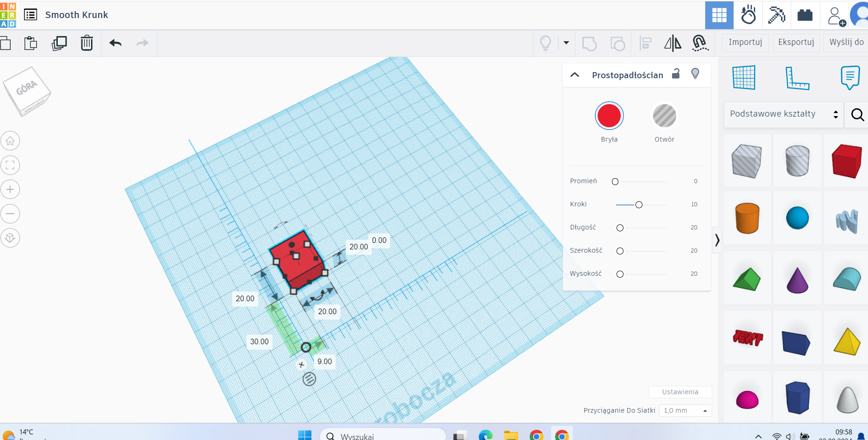
Task: Switch to the bricks mode
Action: pos(805,15)
